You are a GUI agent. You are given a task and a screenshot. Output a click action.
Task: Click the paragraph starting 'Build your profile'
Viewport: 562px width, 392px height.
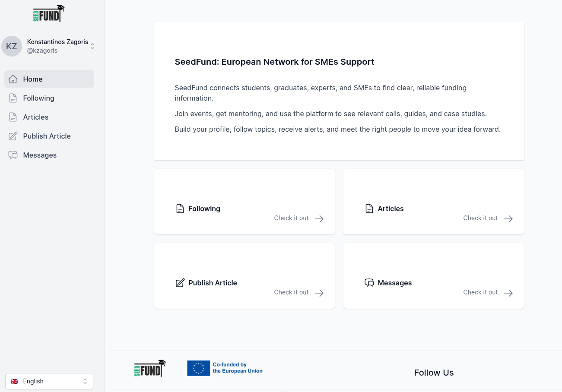[x=337, y=129]
